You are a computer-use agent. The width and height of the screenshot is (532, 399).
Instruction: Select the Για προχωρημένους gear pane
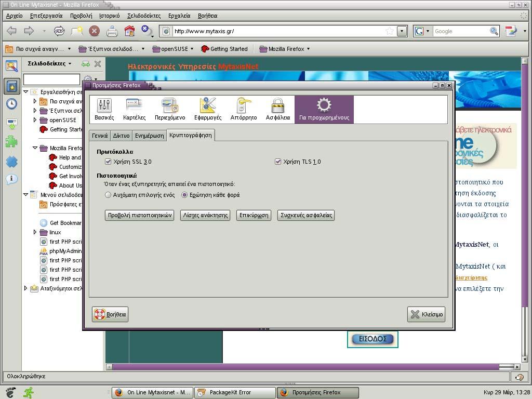pyautogui.click(x=324, y=109)
